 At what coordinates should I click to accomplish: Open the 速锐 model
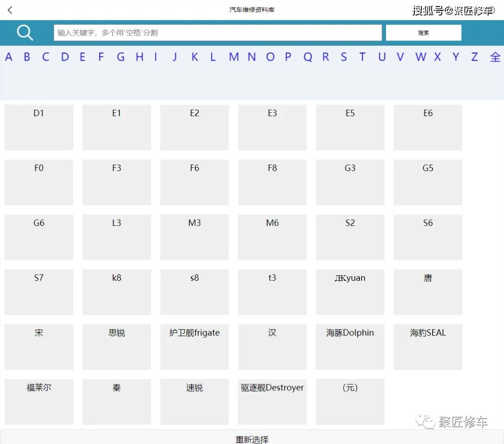click(195, 402)
